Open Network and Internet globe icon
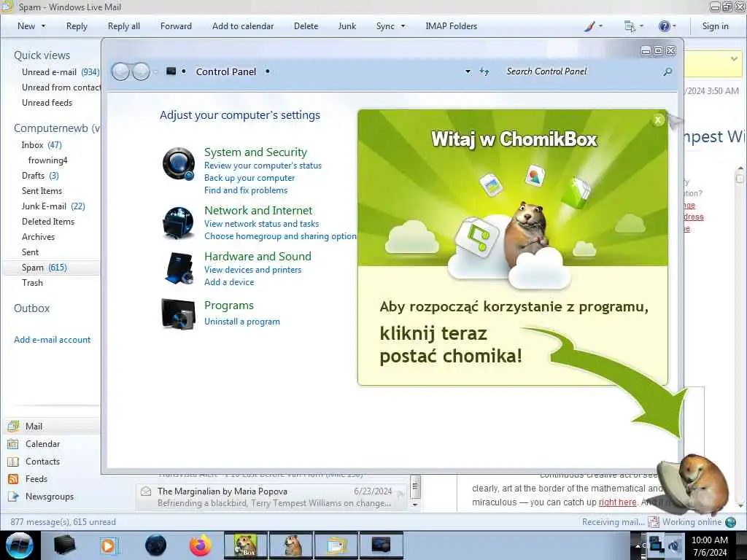Viewport: 747px width, 560px height. (178, 222)
